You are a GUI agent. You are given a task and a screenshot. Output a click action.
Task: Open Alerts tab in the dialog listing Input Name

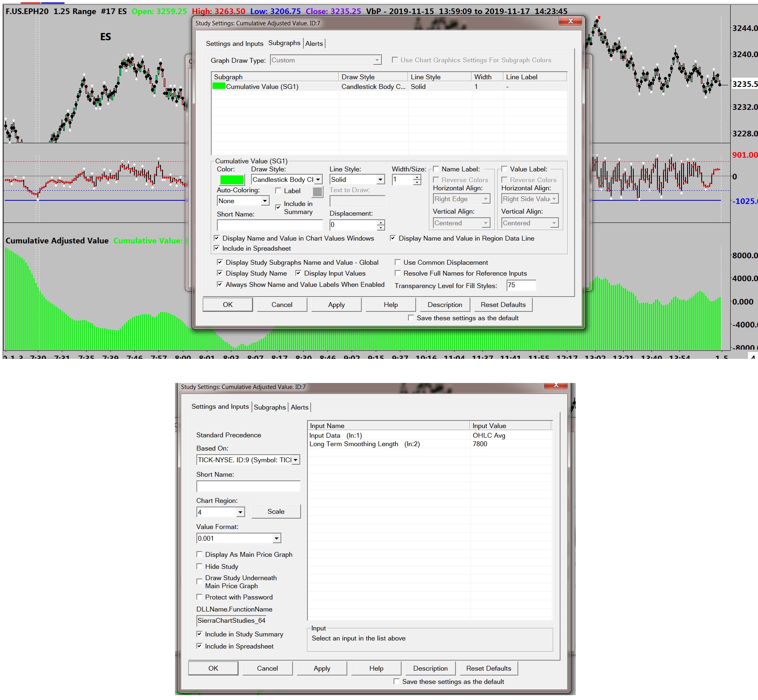point(300,407)
